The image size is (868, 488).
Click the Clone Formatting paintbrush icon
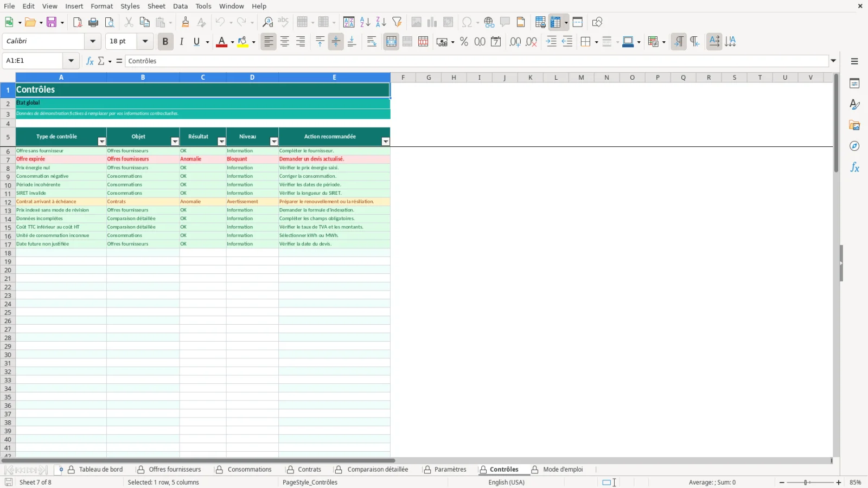(186, 22)
